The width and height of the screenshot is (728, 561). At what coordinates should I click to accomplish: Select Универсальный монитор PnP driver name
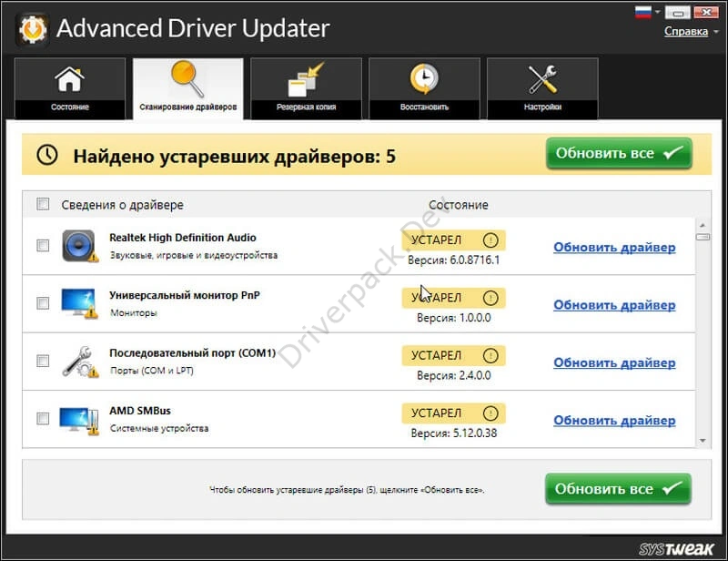click(x=185, y=295)
